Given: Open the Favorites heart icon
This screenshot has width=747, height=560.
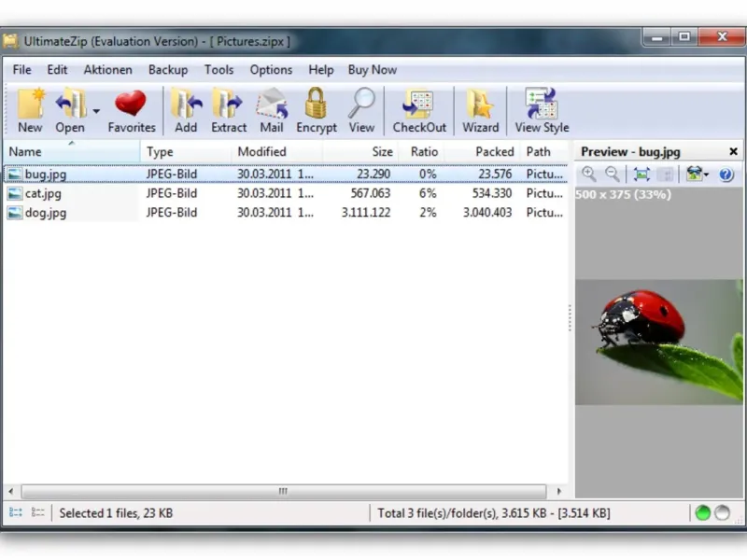Looking at the screenshot, I should pyautogui.click(x=131, y=103).
